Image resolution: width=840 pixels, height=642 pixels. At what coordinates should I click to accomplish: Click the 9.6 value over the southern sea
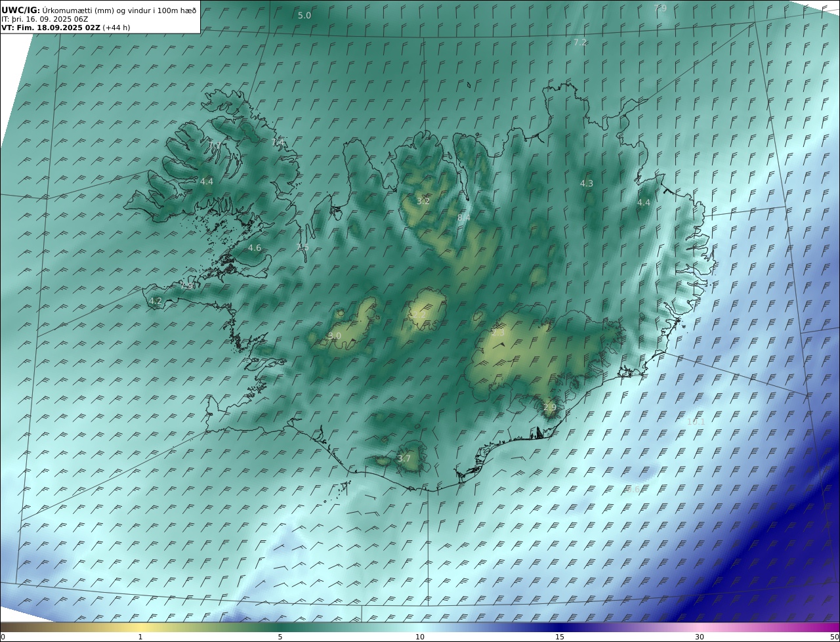pyautogui.click(x=633, y=489)
